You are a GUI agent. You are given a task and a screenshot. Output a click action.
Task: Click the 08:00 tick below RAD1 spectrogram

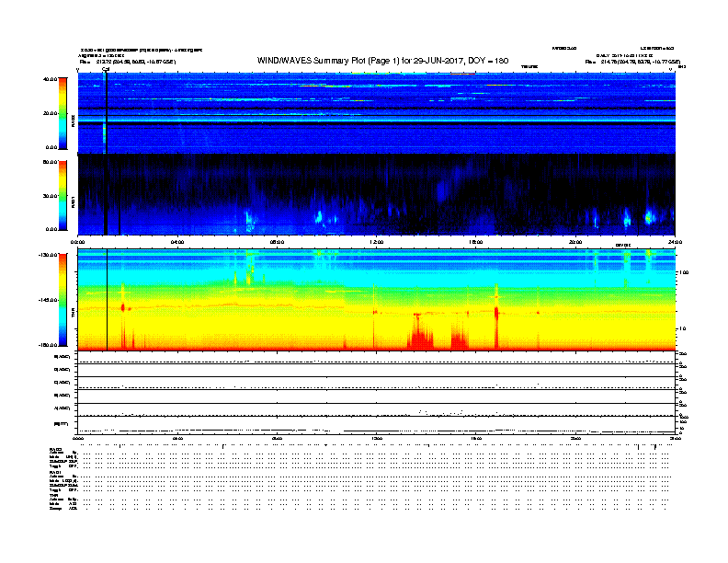click(277, 242)
